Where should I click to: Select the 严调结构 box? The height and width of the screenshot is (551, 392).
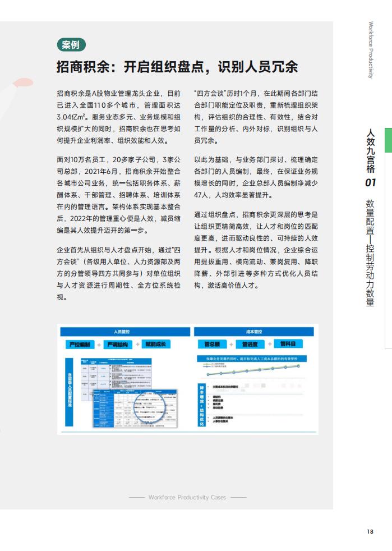tap(118, 345)
